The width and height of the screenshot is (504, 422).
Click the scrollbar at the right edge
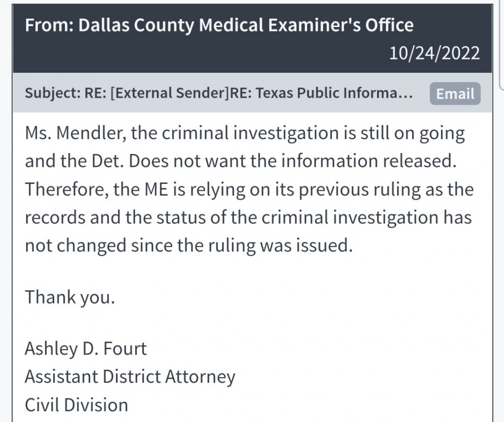tap(501, 44)
